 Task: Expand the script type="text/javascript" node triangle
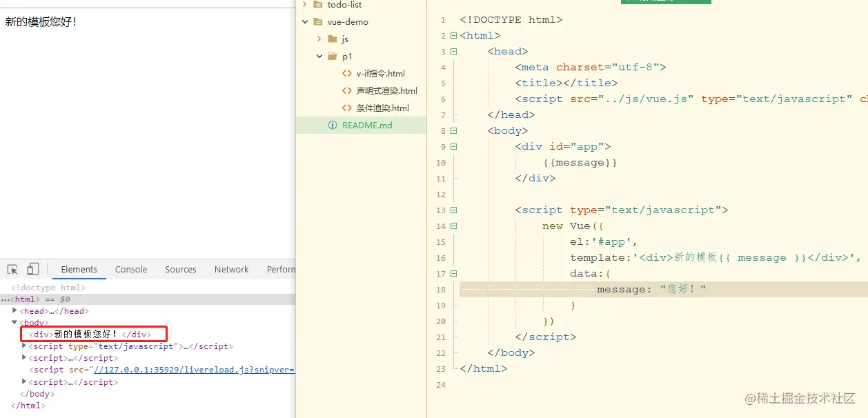[24, 346]
